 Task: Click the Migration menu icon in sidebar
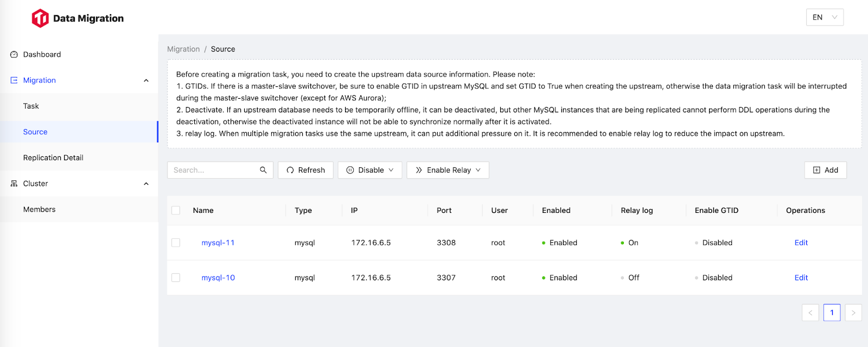(x=14, y=80)
